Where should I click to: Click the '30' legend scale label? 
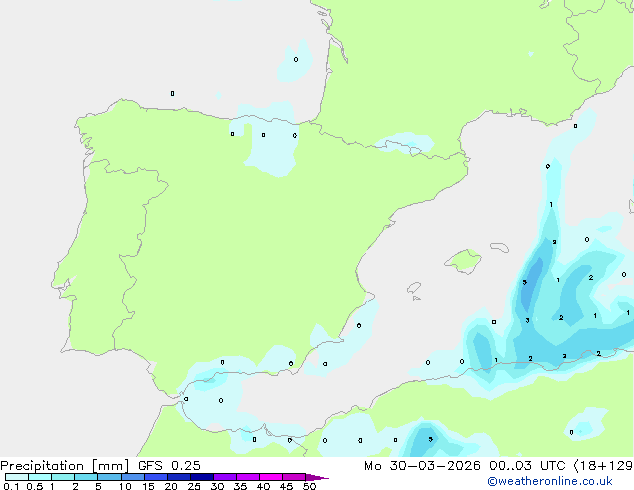pyautogui.click(x=217, y=486)
